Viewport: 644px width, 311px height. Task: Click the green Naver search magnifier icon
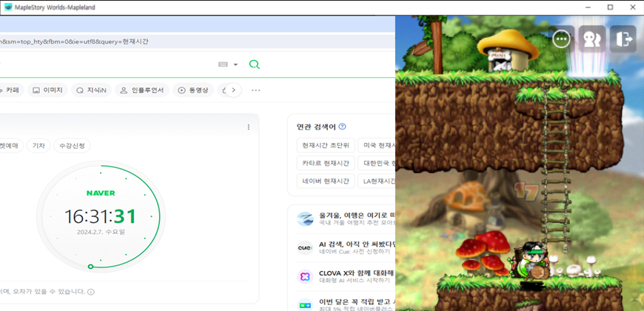(254, 64)
